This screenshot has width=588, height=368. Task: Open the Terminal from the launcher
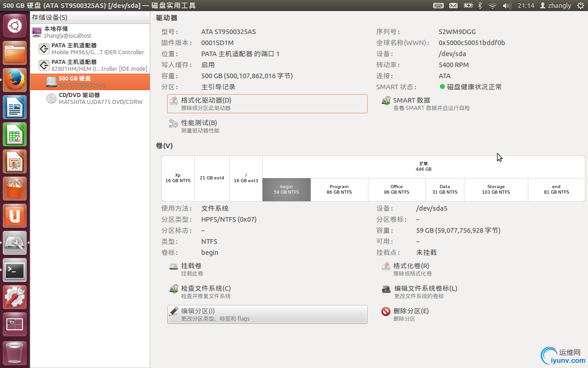click(x=15, y=270)
